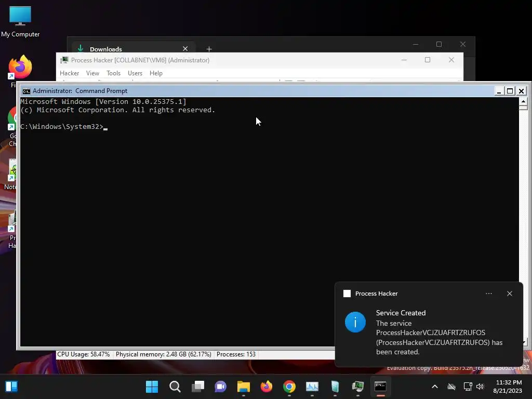Switch to Command Prompt in taskbar
This screenshot has width=532, height=399.
(381, 387)
